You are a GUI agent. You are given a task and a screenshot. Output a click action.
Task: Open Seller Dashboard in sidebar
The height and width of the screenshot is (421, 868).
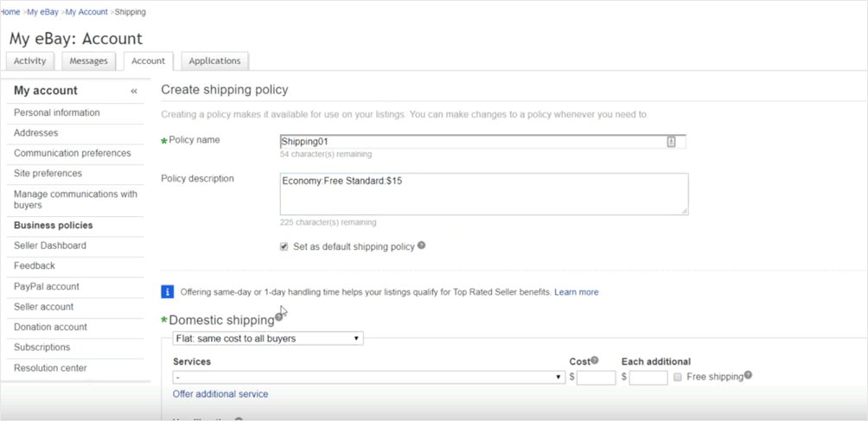pos(50,245)
